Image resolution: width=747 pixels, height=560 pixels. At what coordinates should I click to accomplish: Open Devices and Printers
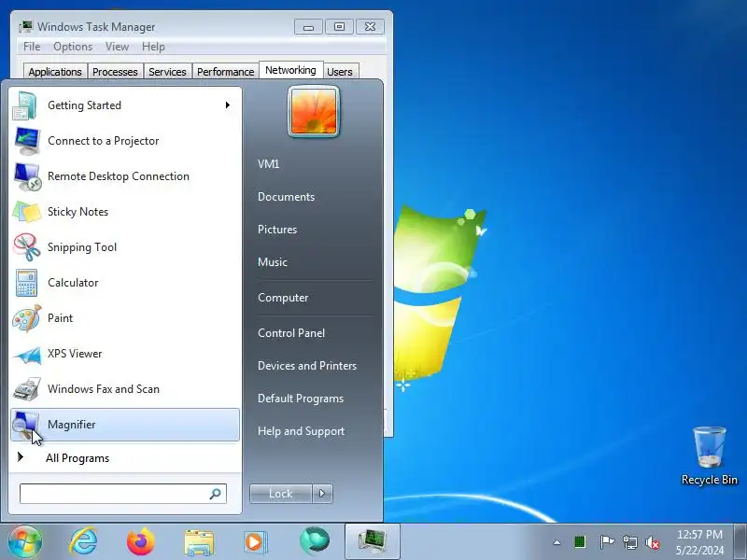[307, 366]
